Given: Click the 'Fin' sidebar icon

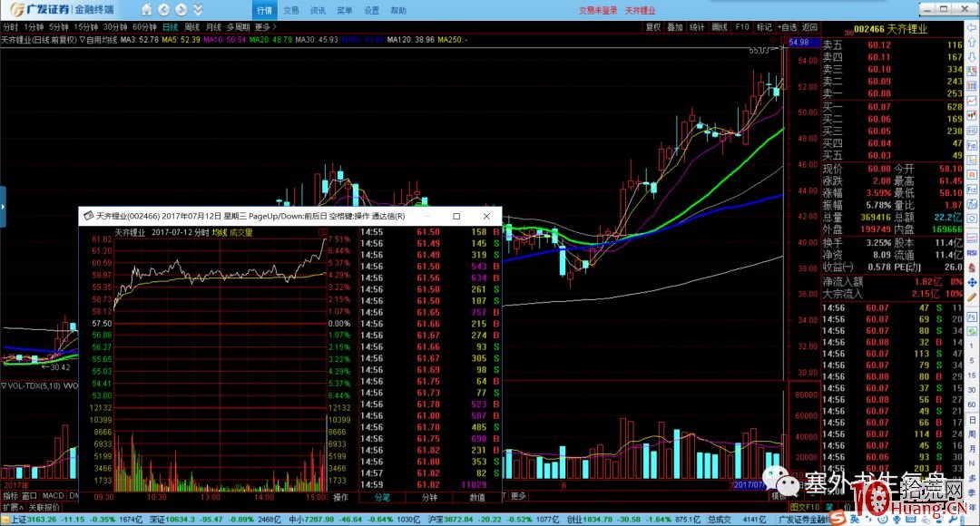Looking at the screenshot, I should pyautogui.click(x=973, y=145).
